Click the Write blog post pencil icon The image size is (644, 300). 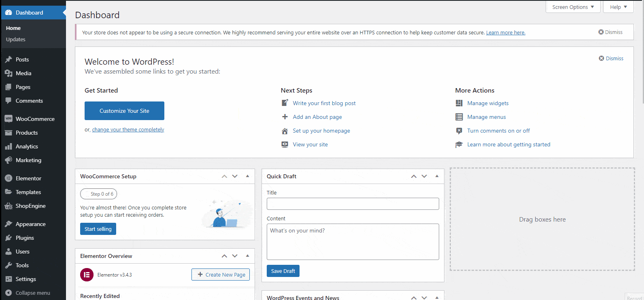coord(285,103)
